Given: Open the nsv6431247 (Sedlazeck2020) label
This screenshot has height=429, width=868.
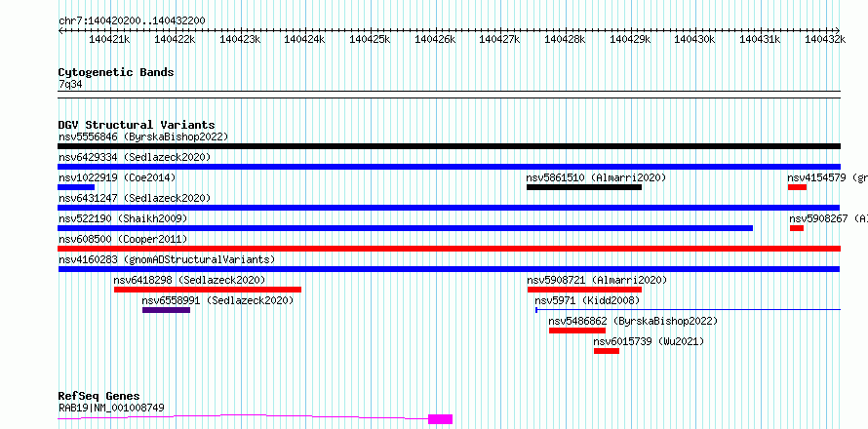Looking at the screenshot, I should point(135,198).
